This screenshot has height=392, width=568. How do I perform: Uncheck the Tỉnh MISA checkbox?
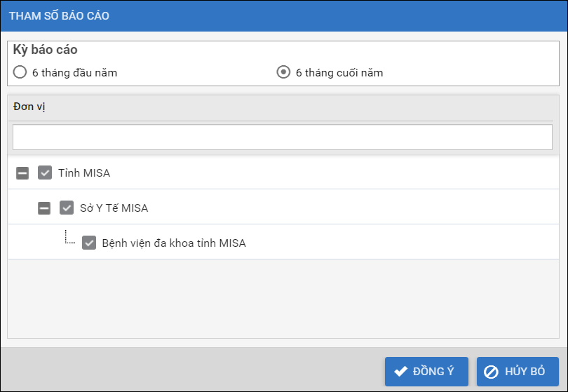(x=45, y=173)
